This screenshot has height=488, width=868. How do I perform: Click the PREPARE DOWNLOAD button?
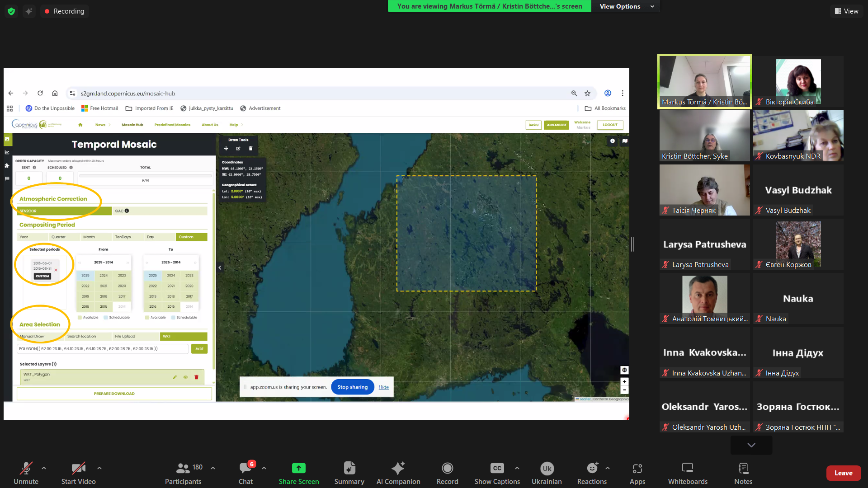(x=114, y=393)
